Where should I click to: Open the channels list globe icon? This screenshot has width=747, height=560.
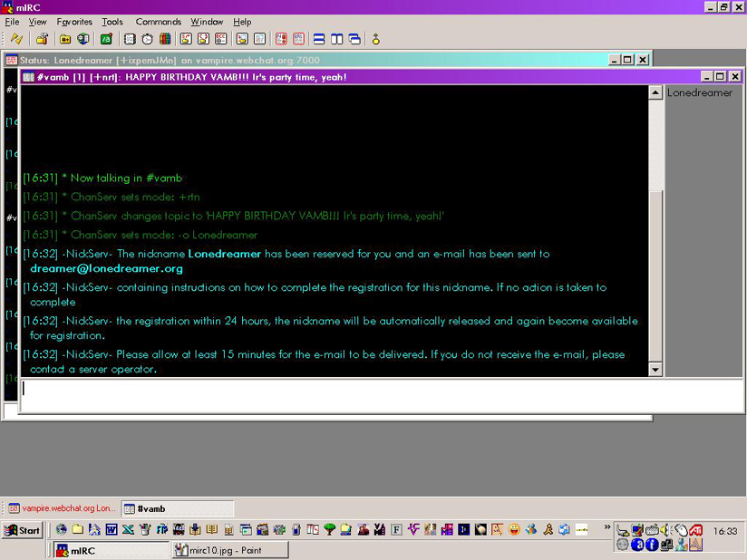click(83, 39)
